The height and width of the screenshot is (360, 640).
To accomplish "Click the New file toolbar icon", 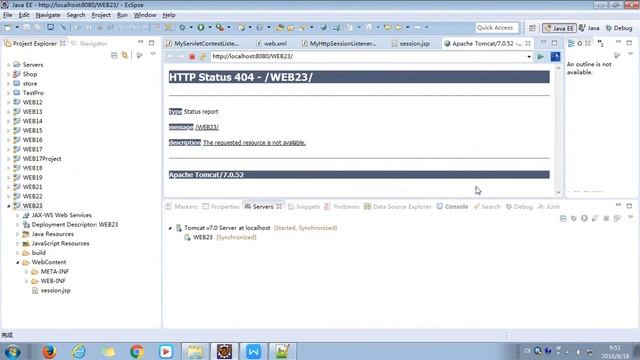I will pyautogui.click(x=8, y=27).
